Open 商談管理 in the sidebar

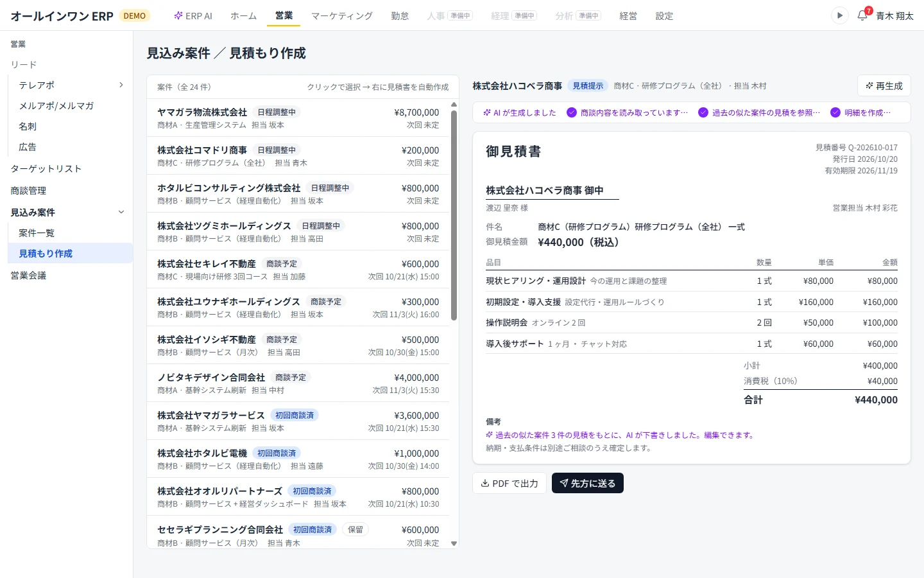point(28,190)
